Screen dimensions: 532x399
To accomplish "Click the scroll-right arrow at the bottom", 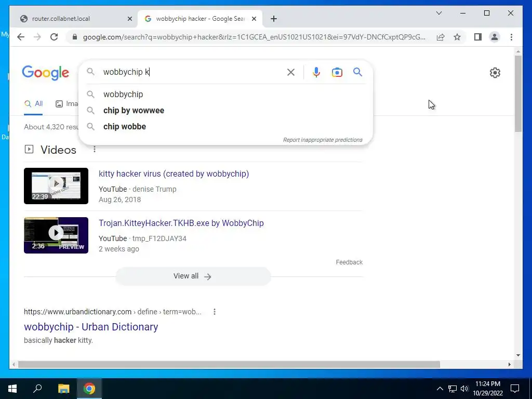I will pyautogui.click(x=509, y=364).
